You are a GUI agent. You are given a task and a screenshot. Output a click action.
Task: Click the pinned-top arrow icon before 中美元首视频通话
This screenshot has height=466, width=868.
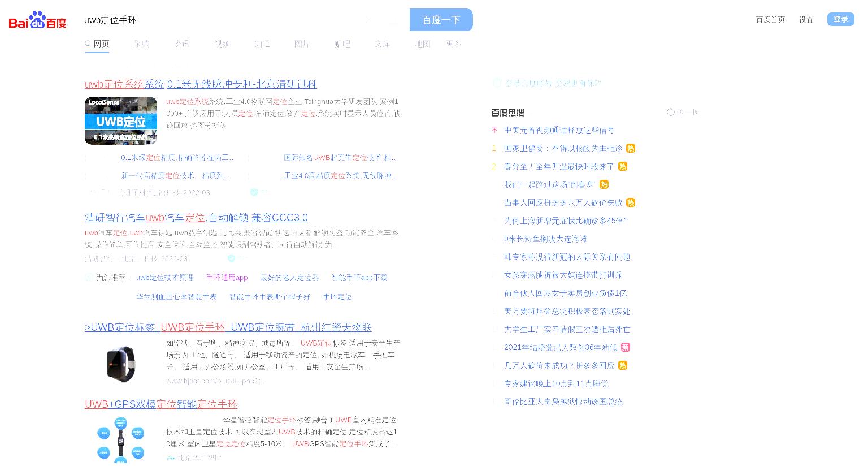[x=494, y=130]
